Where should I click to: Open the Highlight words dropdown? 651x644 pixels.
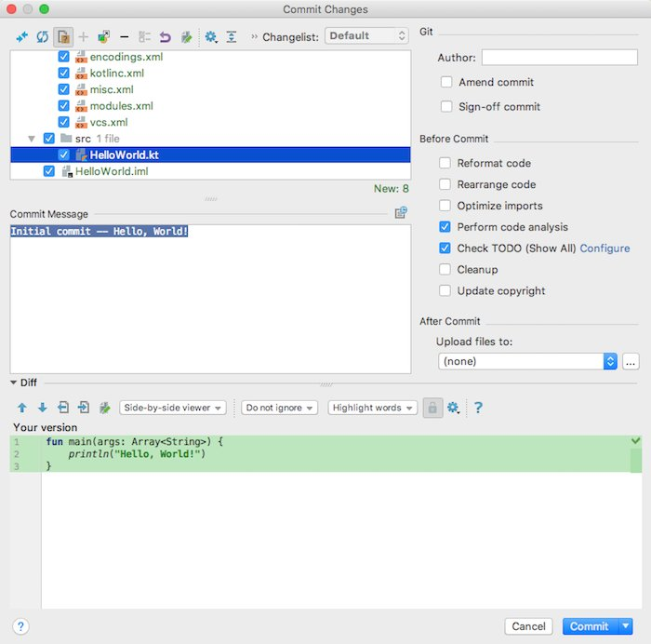(x=372, y=408)
